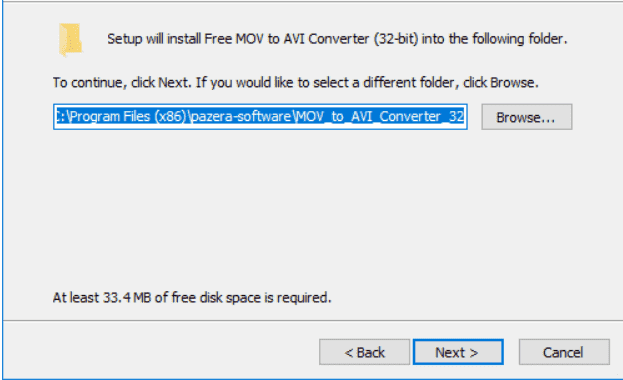Click the separator line above the buttons
Viewport: 623px width, 380px height.
click(x=313, y=320)
